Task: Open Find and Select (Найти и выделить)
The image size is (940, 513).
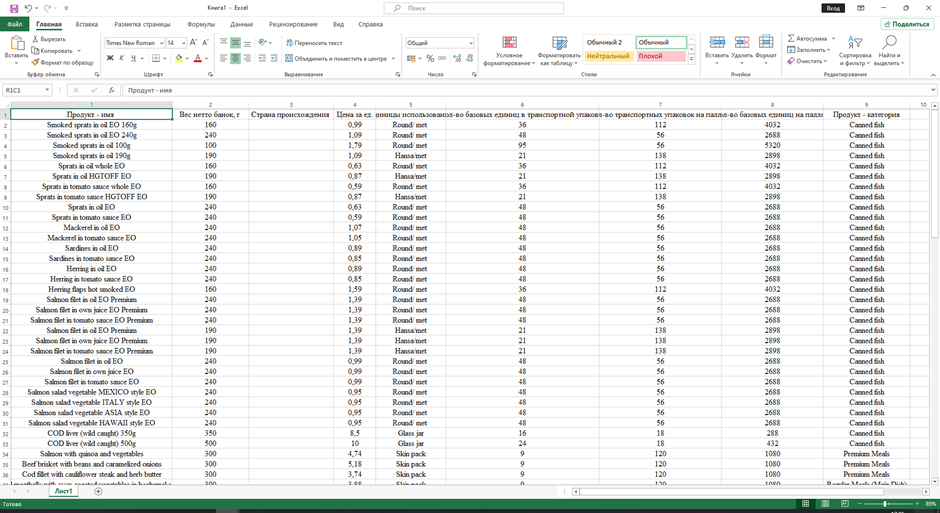Action: [888, 52]
